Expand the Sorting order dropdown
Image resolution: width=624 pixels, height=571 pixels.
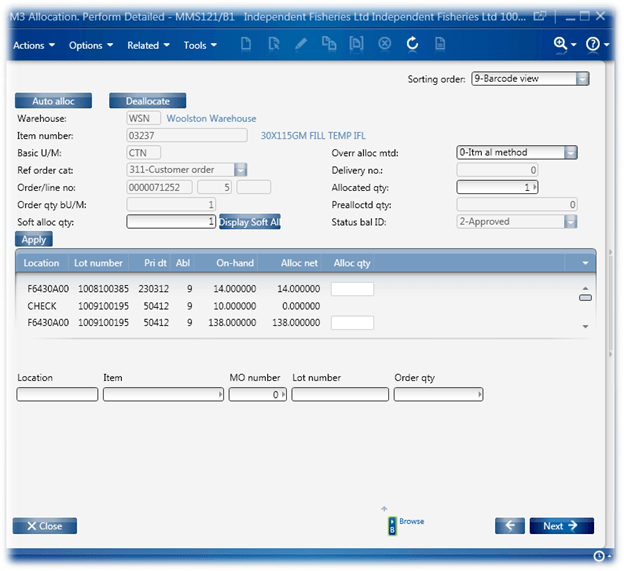coord(582,79)
